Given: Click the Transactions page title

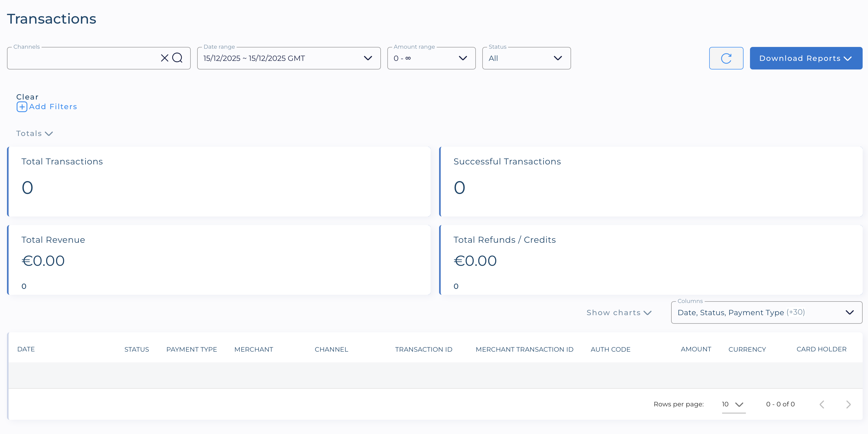Looking at the screenshot, I should (x=52, y=19).
